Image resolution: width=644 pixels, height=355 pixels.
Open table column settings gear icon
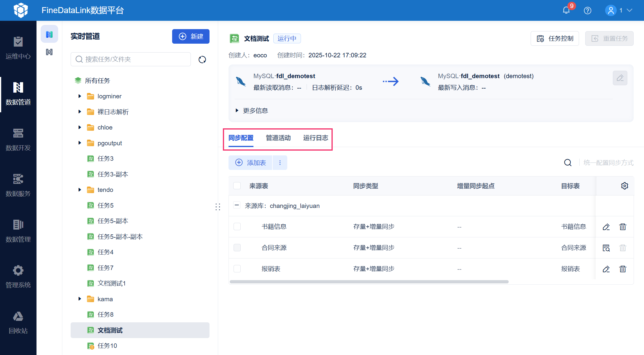(624, 186)
